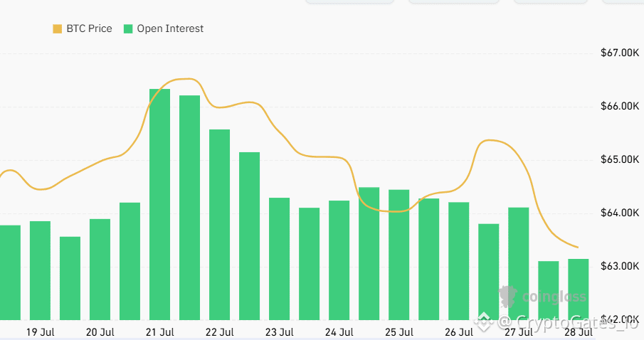The width and height of the screenshot is (644, 340).
Task: Click the 22 Jul date label
Action: 220,332
